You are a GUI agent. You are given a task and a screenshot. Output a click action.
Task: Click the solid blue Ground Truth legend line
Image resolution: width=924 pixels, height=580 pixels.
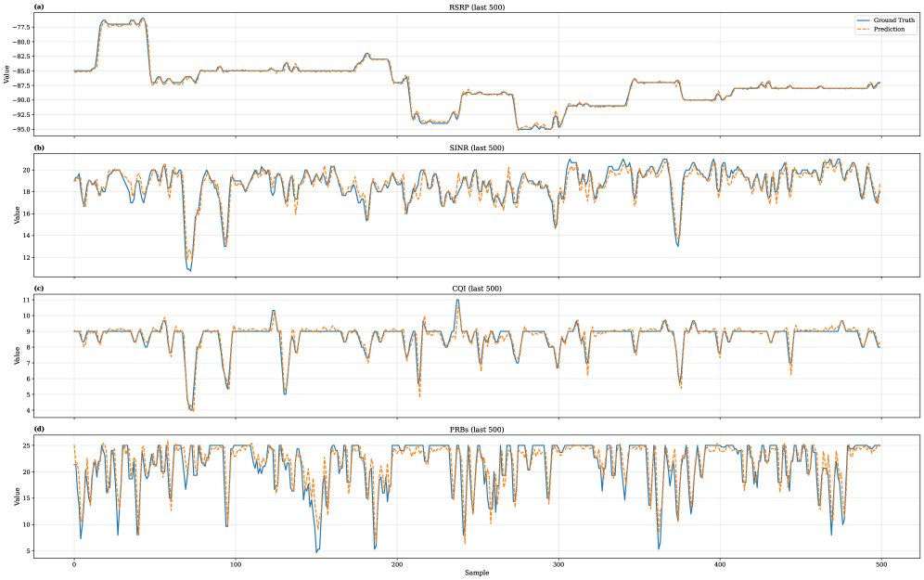[864, 20]
